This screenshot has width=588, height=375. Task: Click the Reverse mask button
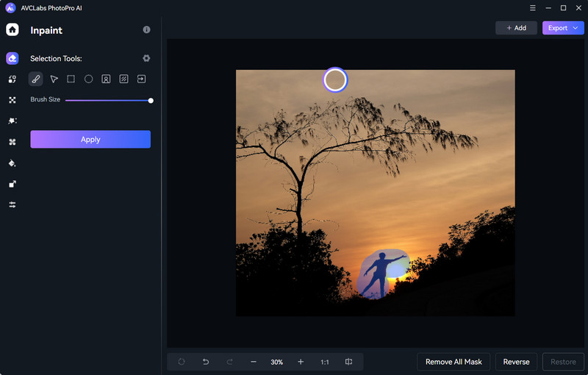pos(517,362)
